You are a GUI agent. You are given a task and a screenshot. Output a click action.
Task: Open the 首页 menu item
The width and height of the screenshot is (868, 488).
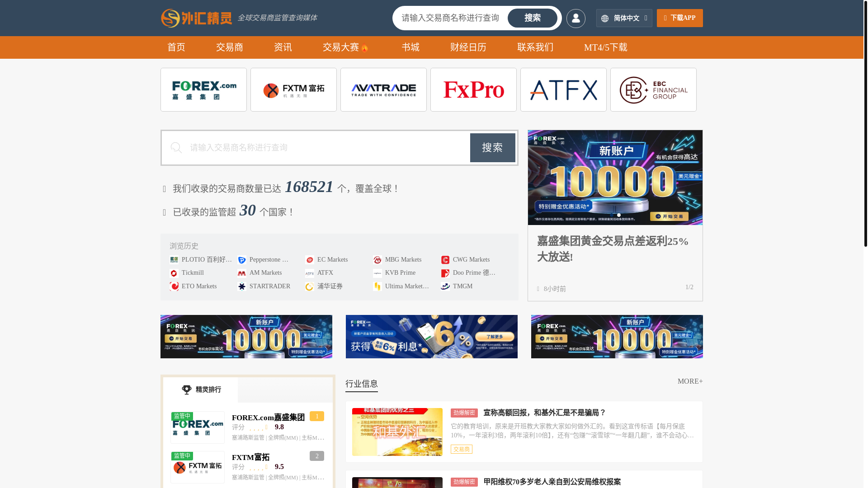point(176,47)
